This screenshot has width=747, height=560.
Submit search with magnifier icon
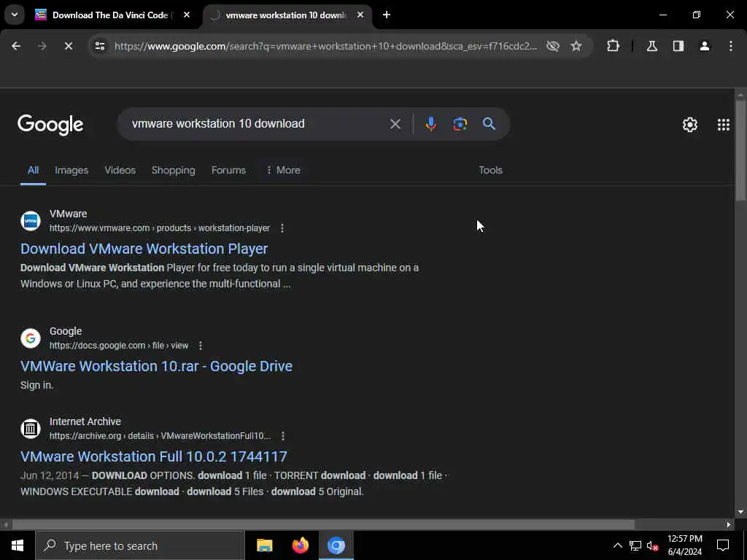(489, 124)
